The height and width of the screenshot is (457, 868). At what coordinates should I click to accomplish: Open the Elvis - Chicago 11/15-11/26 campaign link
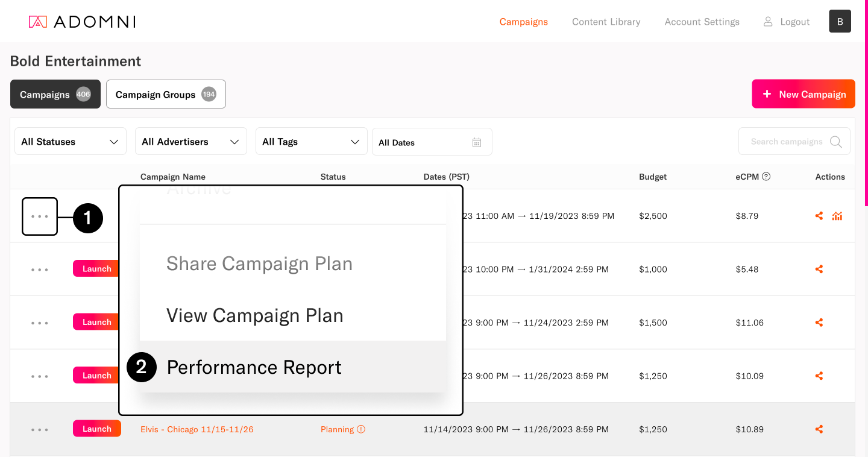197,429
